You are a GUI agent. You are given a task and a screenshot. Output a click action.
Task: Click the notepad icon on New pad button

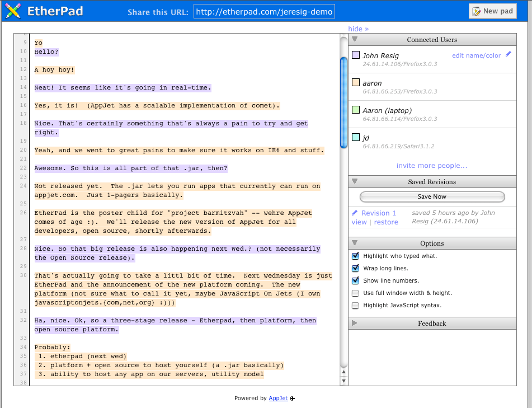coord(477,11)
